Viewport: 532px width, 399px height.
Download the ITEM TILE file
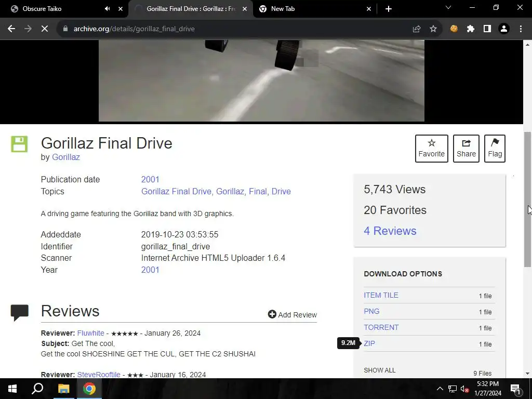(x=381, y=295)
